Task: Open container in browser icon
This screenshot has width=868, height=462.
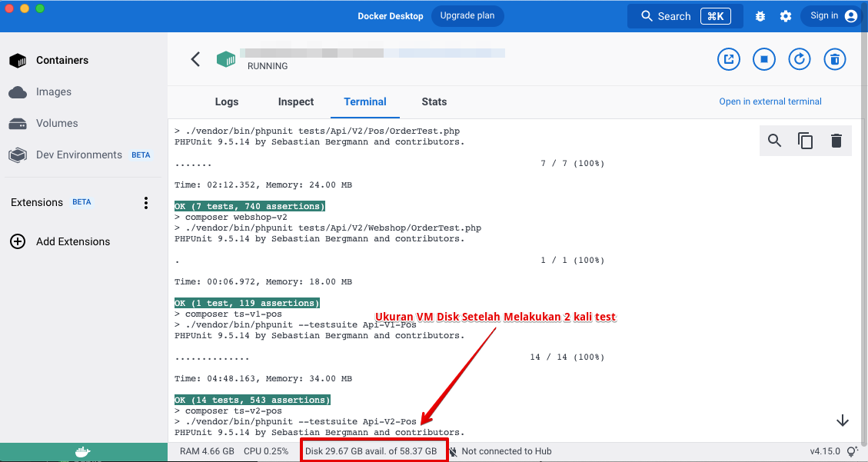Action: (x=729, y=59)
